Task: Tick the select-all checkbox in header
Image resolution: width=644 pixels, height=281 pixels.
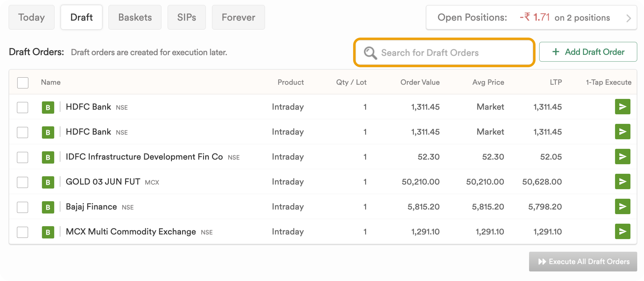Action: pyautogui.click(x=23, y=83)
